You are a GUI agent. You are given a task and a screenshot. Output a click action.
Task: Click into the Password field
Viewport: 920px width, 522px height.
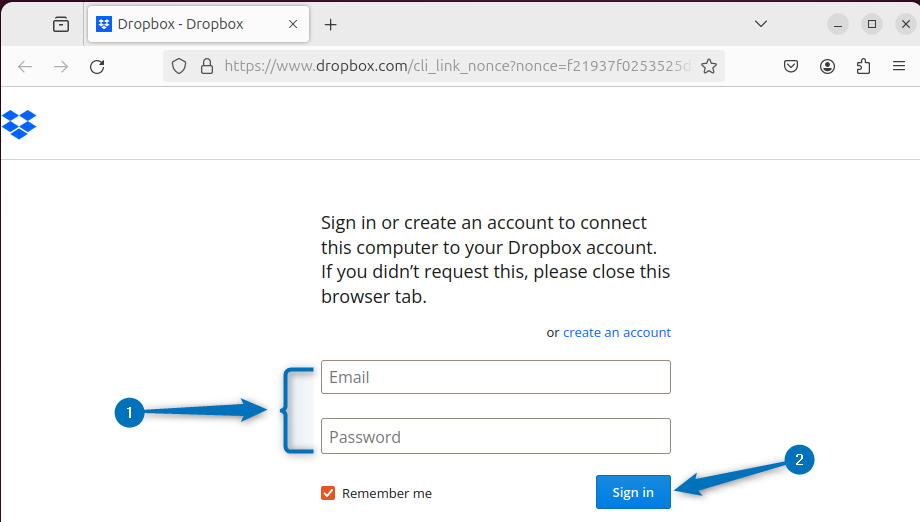point(495,437)
